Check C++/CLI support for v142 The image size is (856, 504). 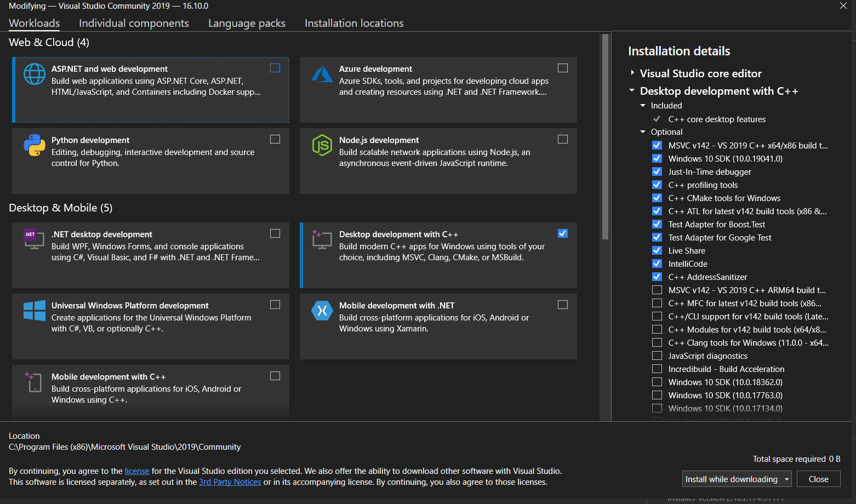point(657,316)
